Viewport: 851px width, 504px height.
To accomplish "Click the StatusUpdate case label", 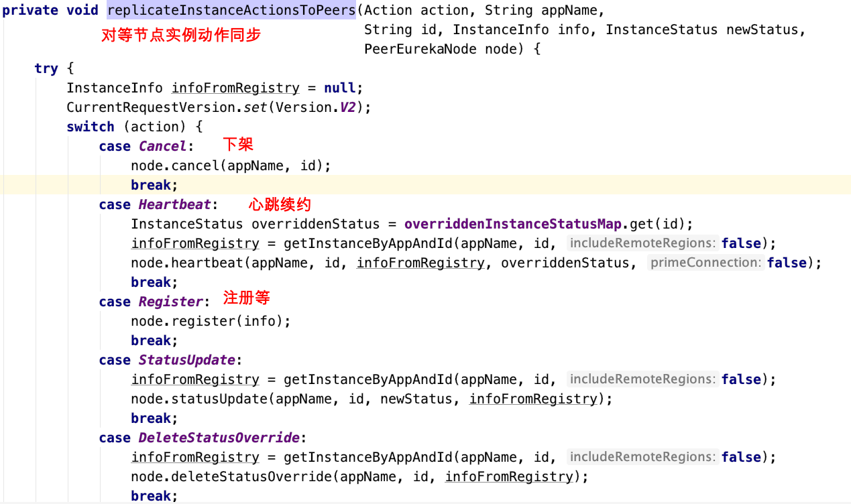I will tap(186, 360).
